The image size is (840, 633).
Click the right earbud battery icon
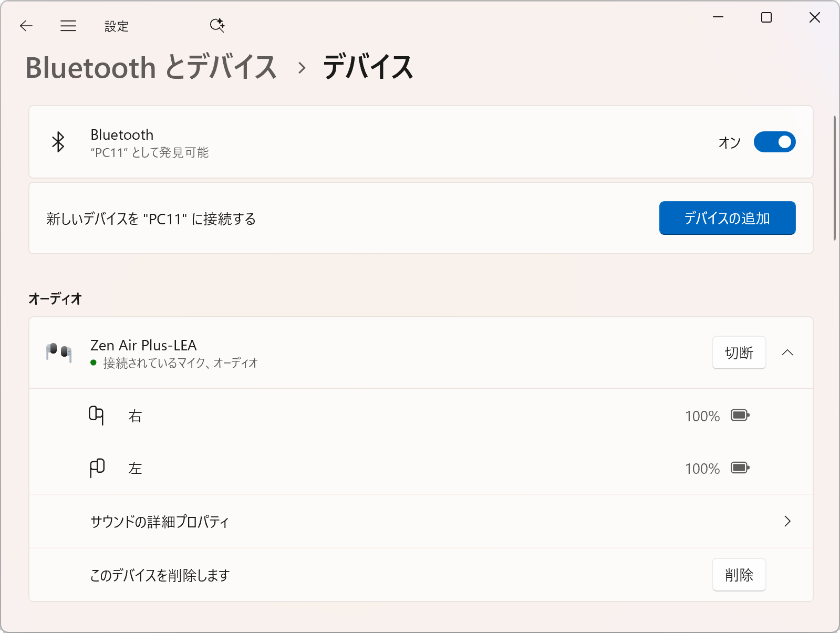click(740, 416)
